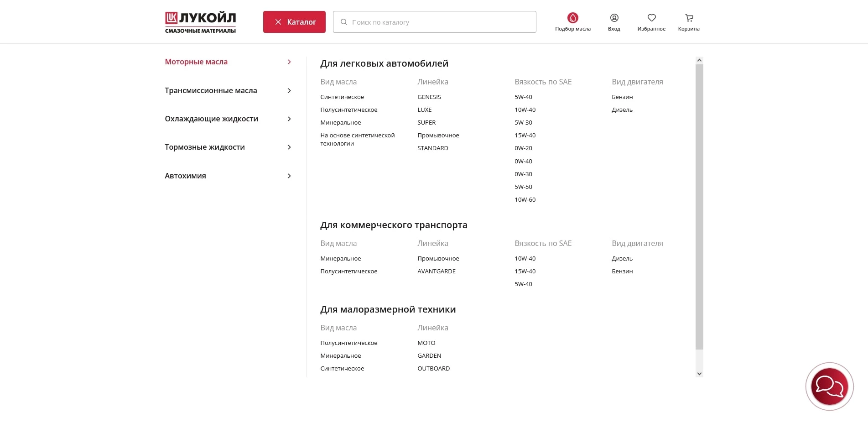Image resolution: width=868 pixels, height=423 pixels.
Task: Open the live chat bubble
Action: point(829,386)
